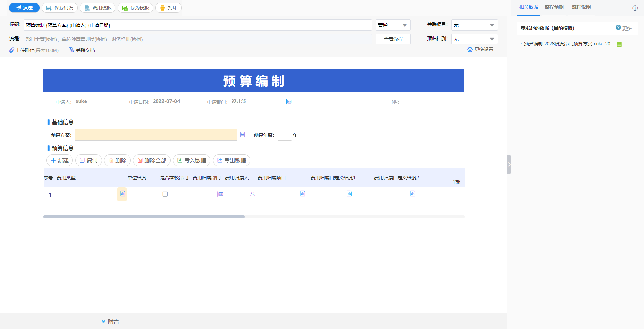Click 费用归属部门 picker icon in row 1
The height and width of the screenshot is (329, 644).
coord(220,194)
